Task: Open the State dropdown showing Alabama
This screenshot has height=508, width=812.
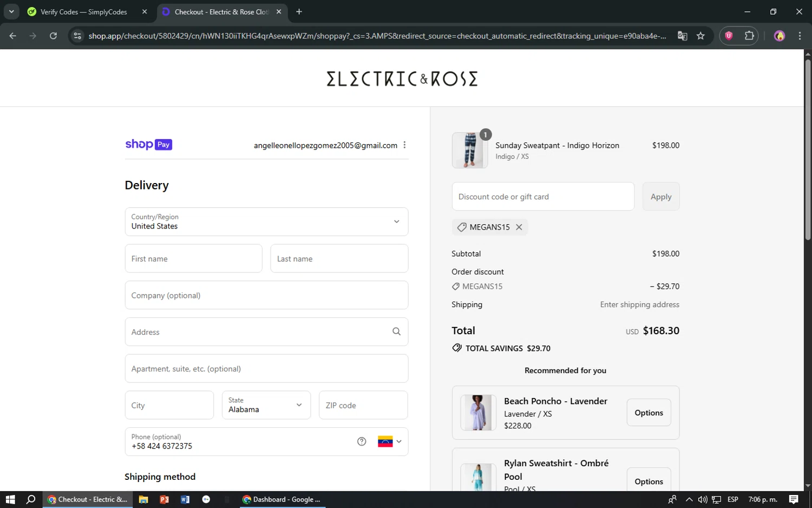Action: pos(266,405)
